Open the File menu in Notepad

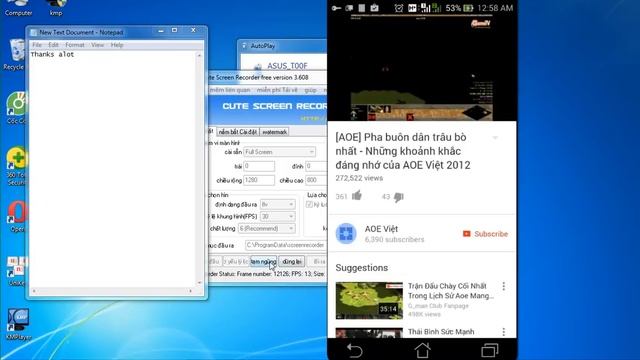point(37,45)
